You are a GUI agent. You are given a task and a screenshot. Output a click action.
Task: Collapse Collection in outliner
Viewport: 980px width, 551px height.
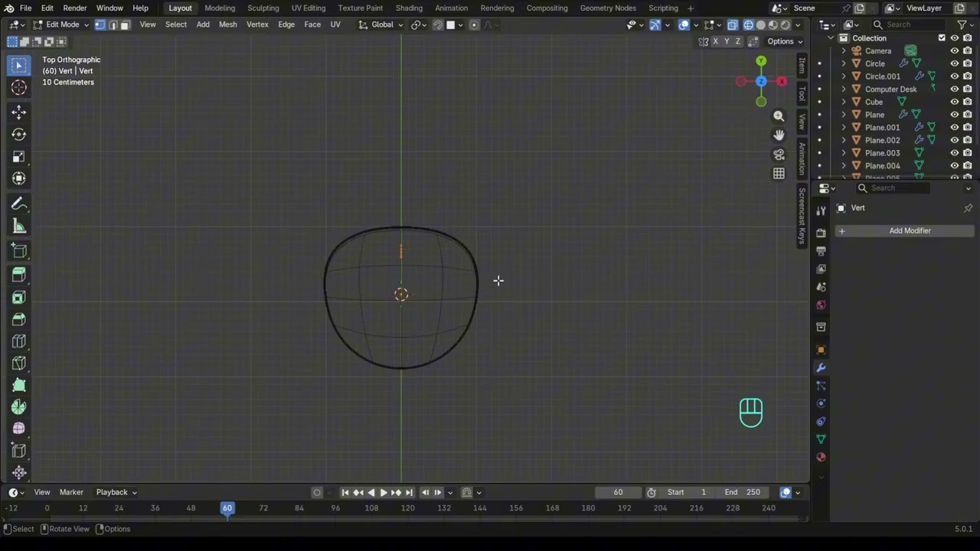tap(831, 38)
